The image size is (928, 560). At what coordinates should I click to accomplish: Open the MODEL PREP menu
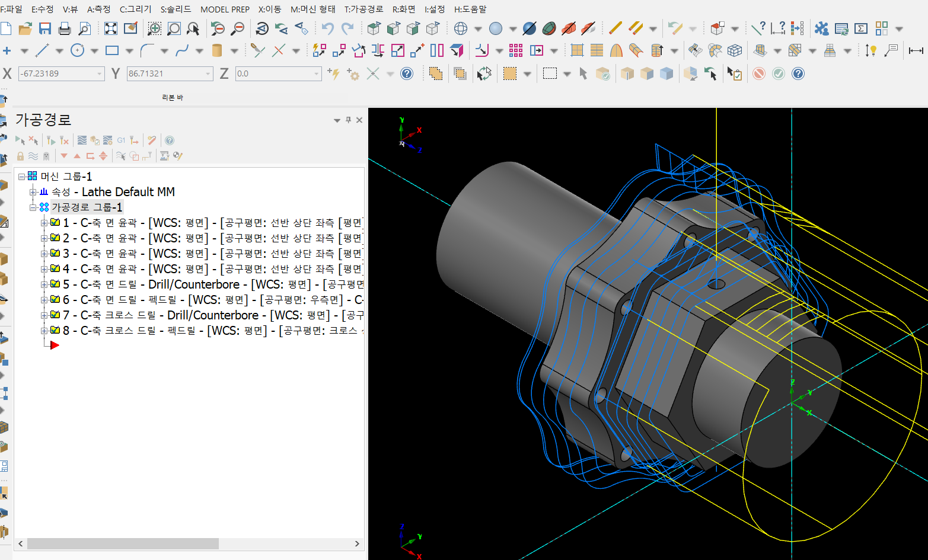(x=225, y=9)
